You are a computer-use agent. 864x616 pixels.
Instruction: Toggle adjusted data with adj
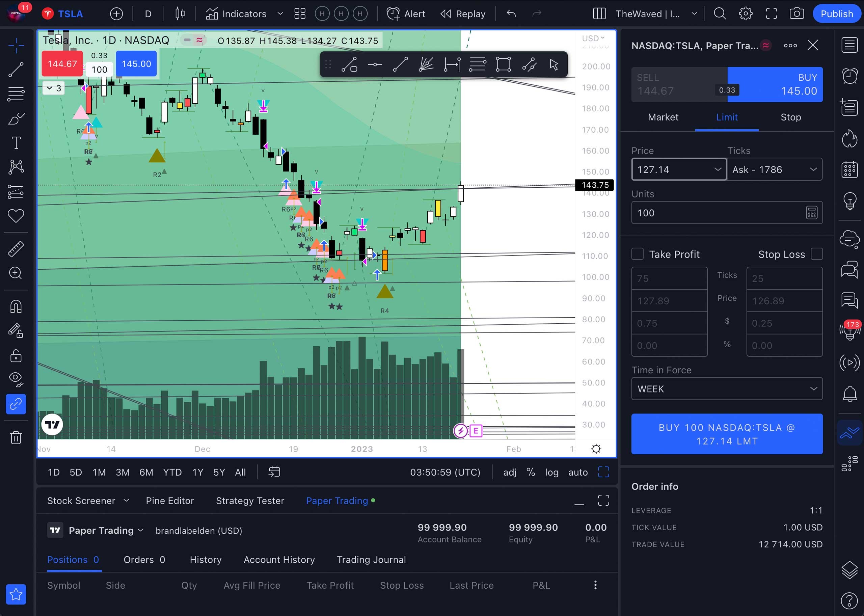[x=510, y=472]
